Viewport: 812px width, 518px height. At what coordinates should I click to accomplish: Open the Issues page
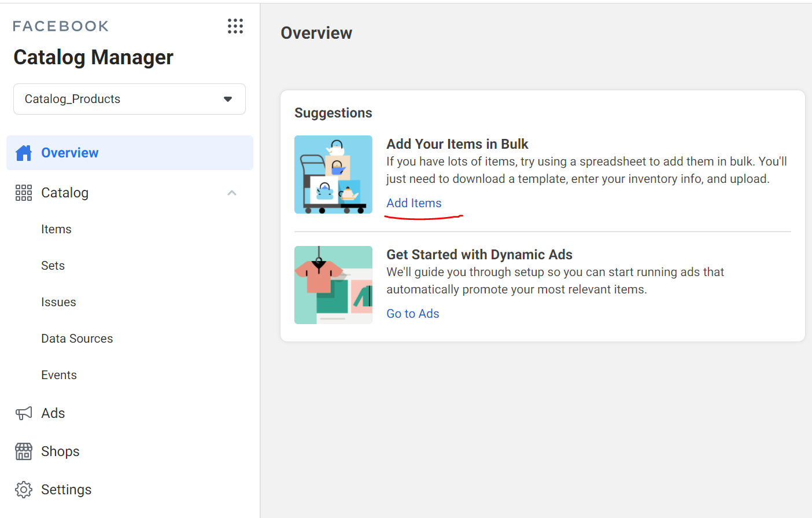[58, 302]
